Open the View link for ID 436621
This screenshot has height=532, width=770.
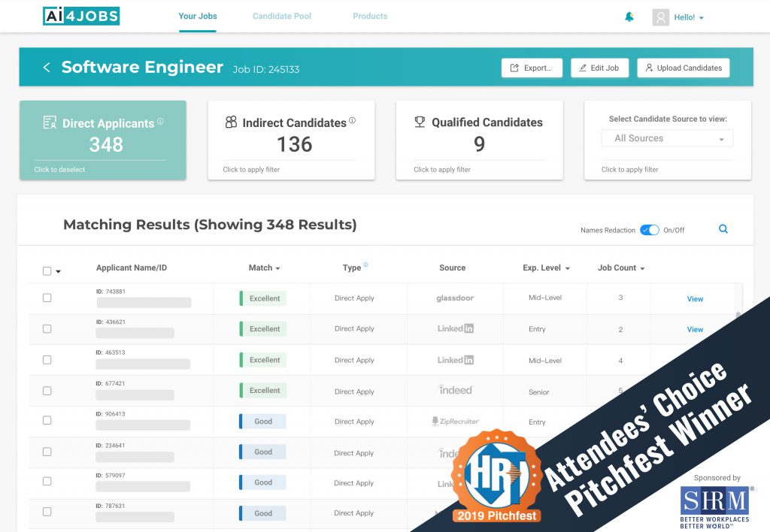point(695,329)
